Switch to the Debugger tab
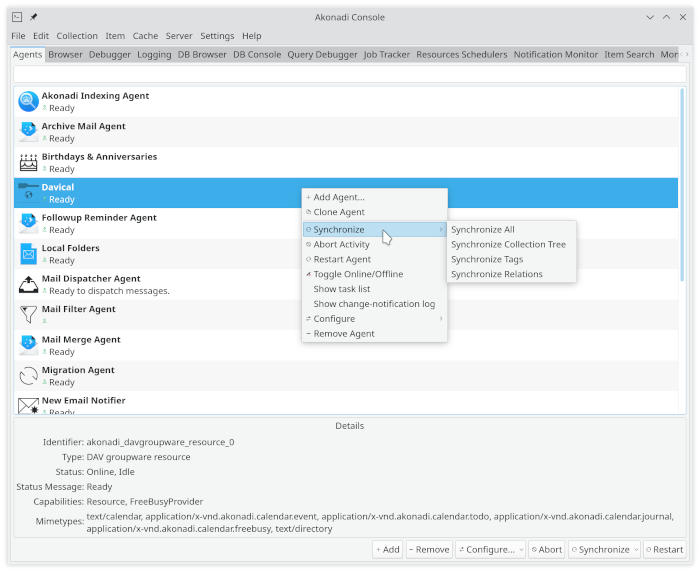 [x=110, y=54]
